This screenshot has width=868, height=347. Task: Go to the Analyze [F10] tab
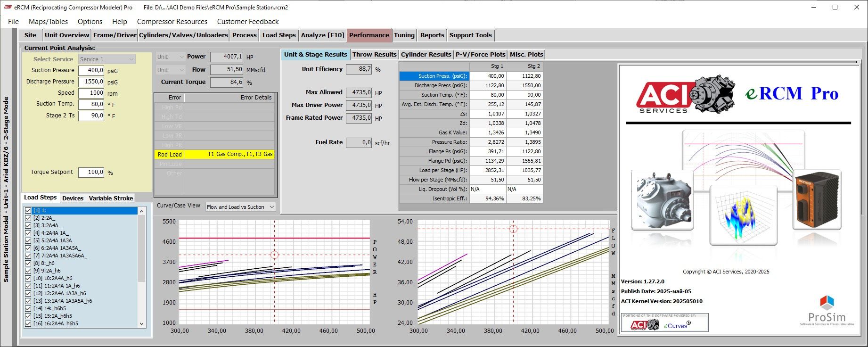(322, 35)
